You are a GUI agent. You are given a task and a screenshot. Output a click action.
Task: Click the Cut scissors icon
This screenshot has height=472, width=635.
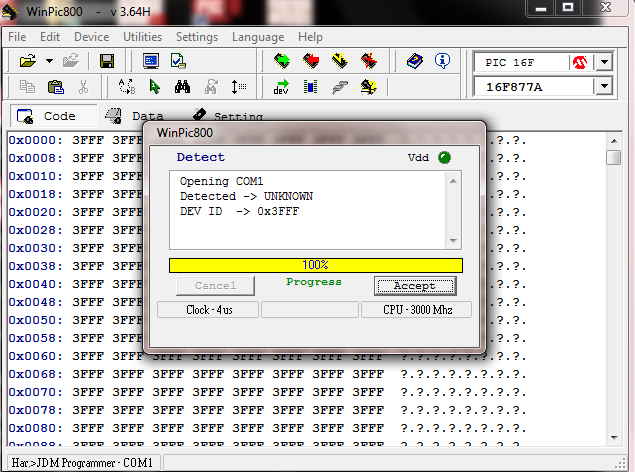pyautogui.click(x=83, y=87)
